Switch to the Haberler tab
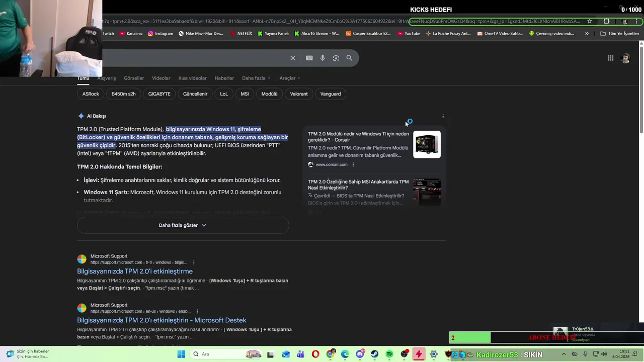Image resolution: width=644 pixels, height=362 pixels. coord(224,78)
